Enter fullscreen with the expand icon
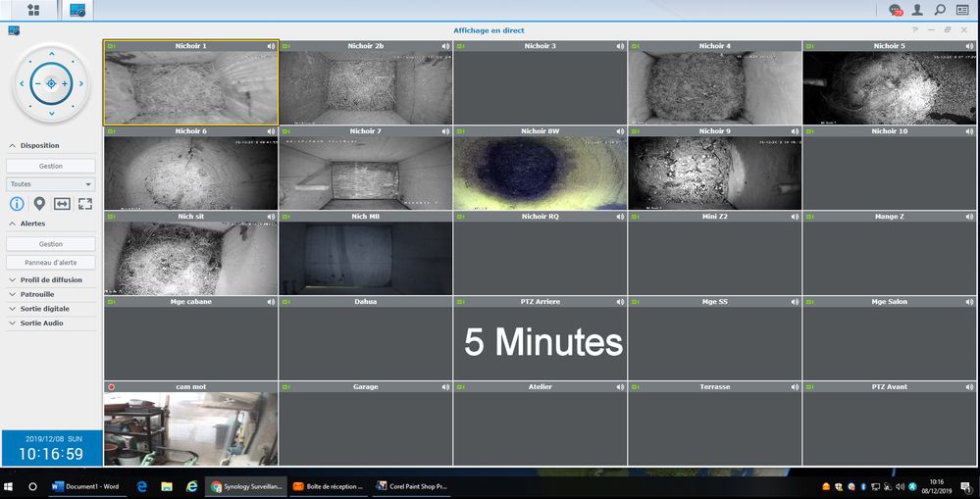 click(x=84, y=204)
